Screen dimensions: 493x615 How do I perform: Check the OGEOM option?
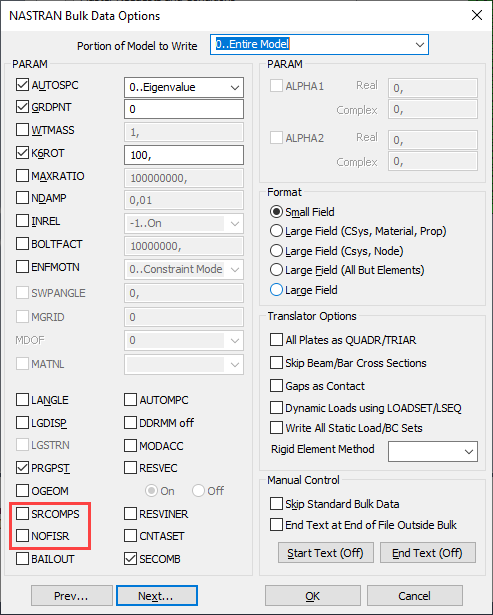tap(22, 490)
